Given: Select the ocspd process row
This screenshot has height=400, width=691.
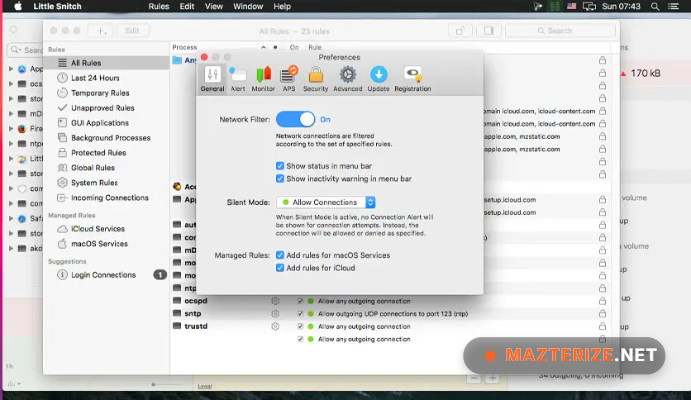Looking at the screenshot, I should (x=390, y=301).
